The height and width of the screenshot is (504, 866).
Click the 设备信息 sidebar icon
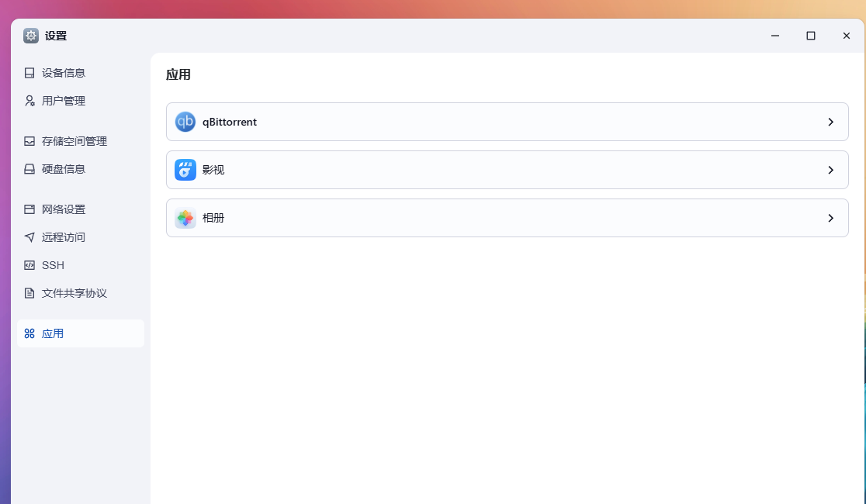tap(29, 73)
